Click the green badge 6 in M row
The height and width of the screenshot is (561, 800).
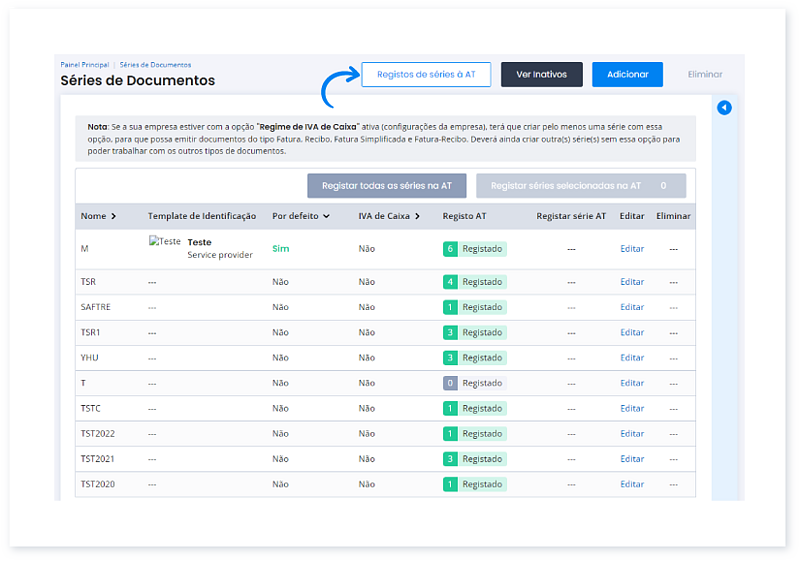click(450, 249)
